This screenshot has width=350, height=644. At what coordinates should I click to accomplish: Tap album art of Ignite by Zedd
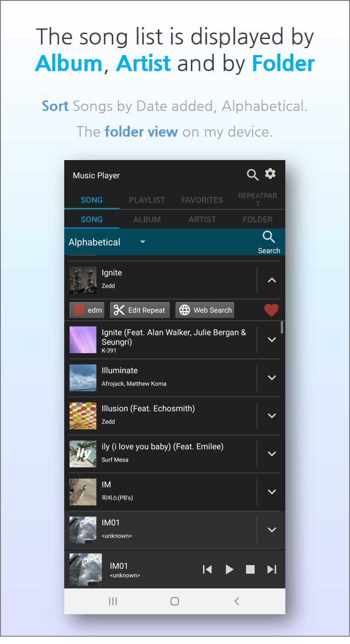tap(83, 280)
